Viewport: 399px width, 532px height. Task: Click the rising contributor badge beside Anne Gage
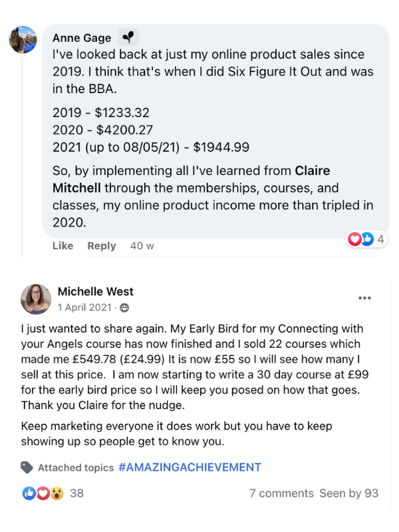click(128, 38)
